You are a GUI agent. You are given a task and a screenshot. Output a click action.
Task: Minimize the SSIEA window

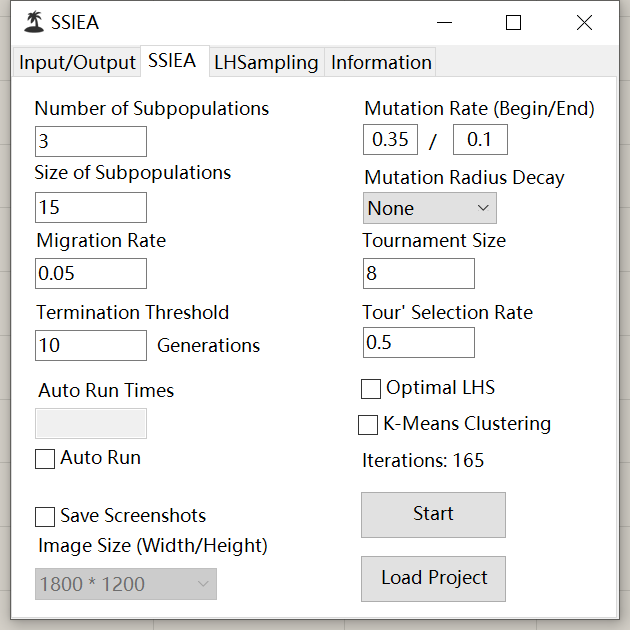click(444, 22)
